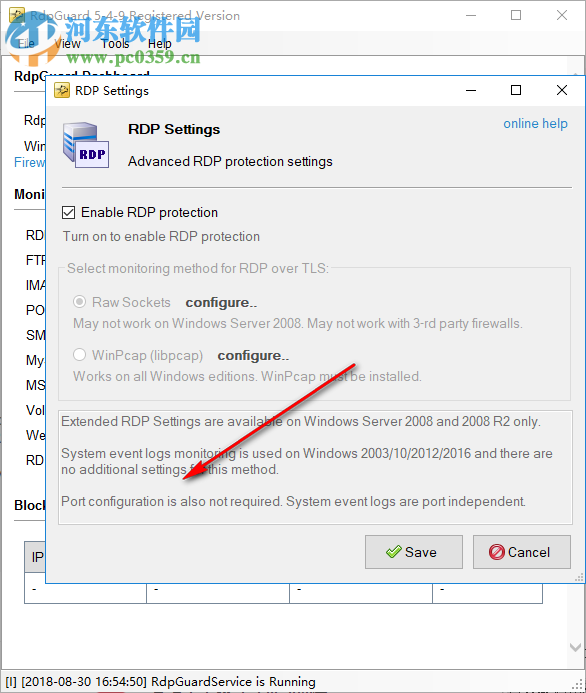Close the RdpGuard main window
The height and width of the screenshot is (693, 586).
[x=562, y=15]
